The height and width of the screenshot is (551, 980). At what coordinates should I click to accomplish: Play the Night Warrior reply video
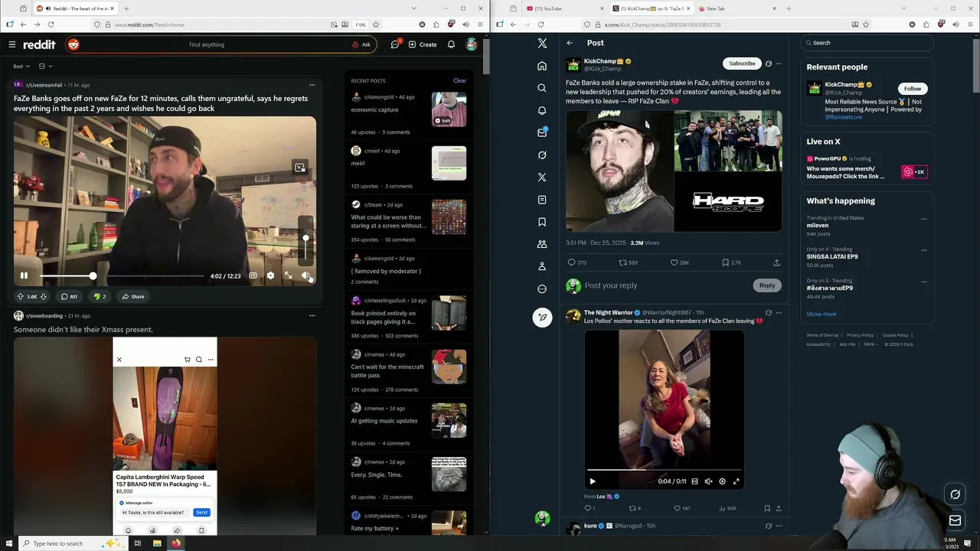pos(592,481)
